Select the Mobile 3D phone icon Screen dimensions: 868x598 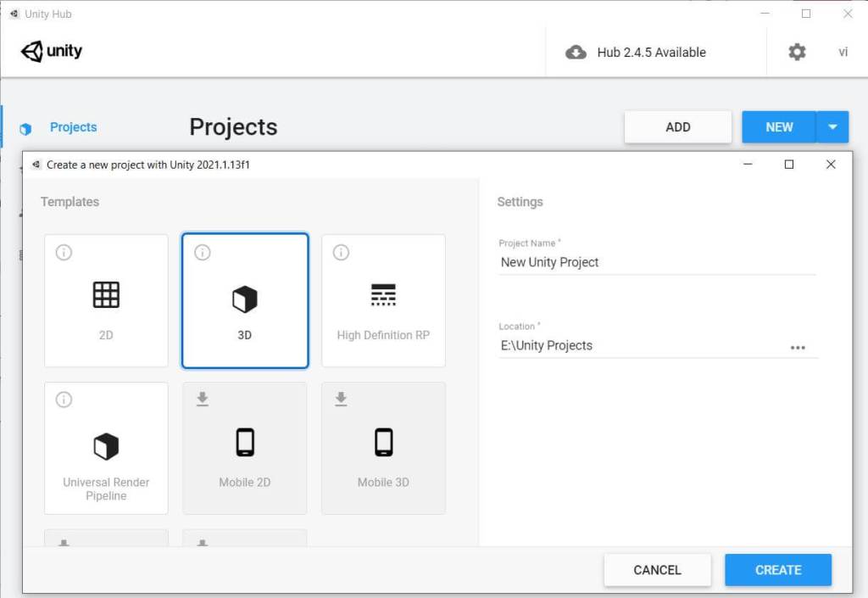(x=383, y=442)
